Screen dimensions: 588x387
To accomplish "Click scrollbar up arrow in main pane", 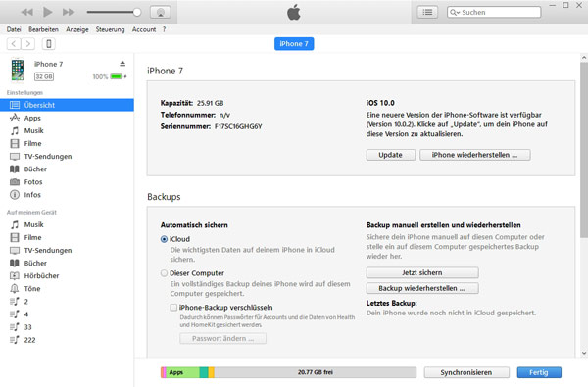I will click(x=584, y=58).
